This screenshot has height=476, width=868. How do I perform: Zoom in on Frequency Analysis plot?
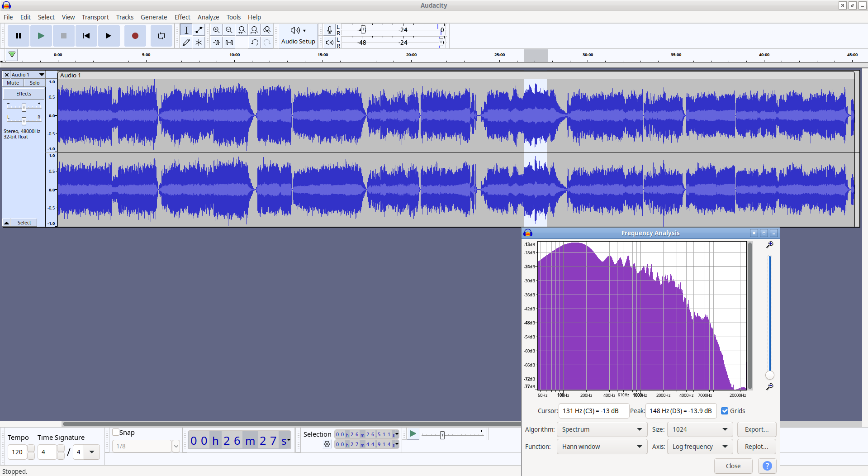tap(769, 245)
